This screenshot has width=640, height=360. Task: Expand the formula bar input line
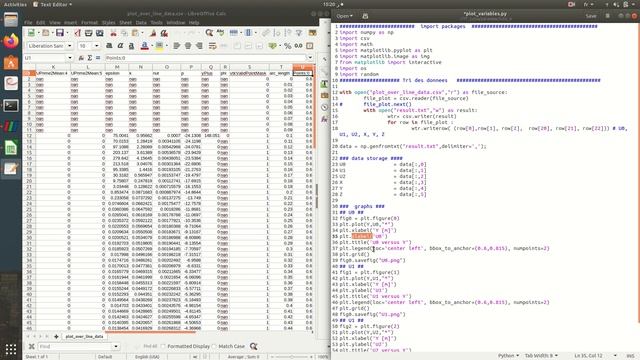tap(310, 58)
